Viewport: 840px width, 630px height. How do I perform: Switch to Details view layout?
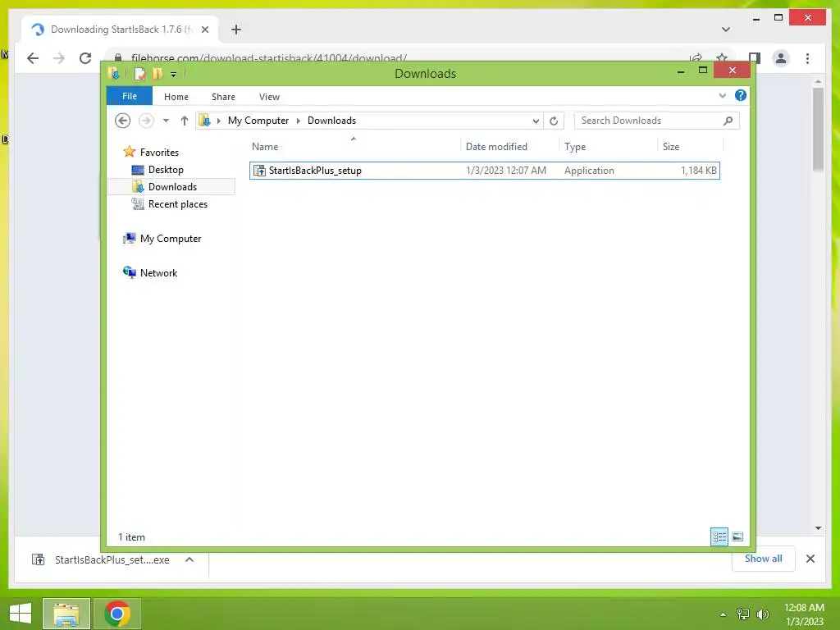(719, 536)
